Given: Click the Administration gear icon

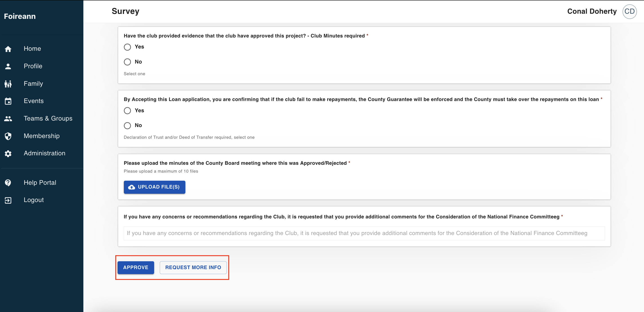Looking at the screenshot, I should tap(8, 154).
